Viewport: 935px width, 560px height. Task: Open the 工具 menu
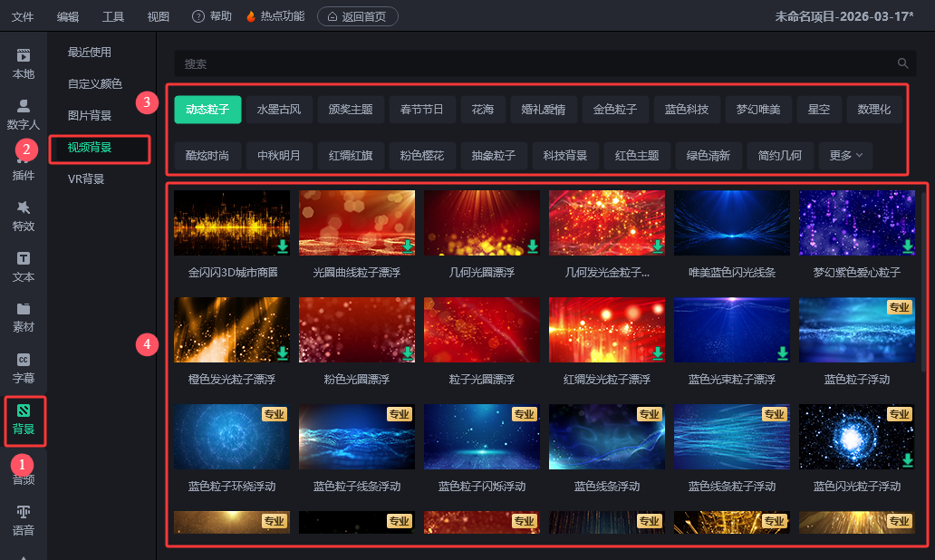pos(113,16)
